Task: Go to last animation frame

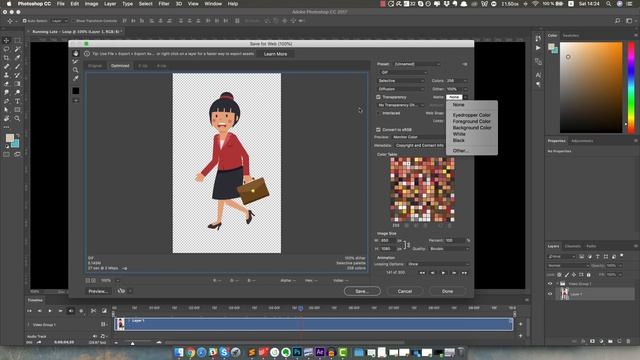Action: point(464,273)
